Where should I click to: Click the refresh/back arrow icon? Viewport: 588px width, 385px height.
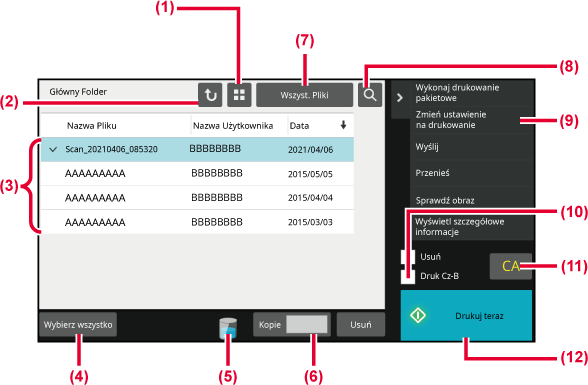[210, 95]
